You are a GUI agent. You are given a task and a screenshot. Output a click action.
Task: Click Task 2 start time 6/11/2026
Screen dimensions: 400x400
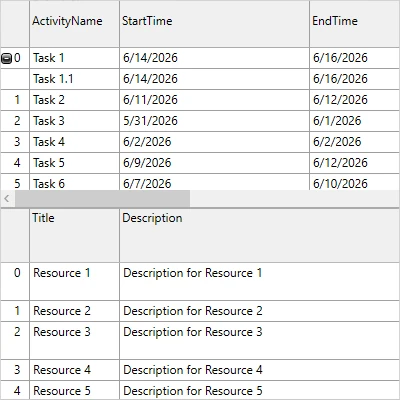214,100
